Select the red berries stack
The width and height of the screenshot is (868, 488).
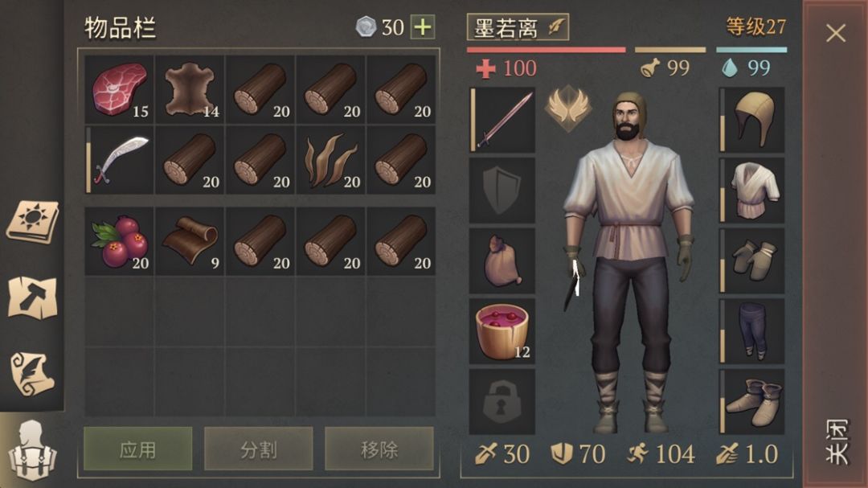(x=119, y=241)
